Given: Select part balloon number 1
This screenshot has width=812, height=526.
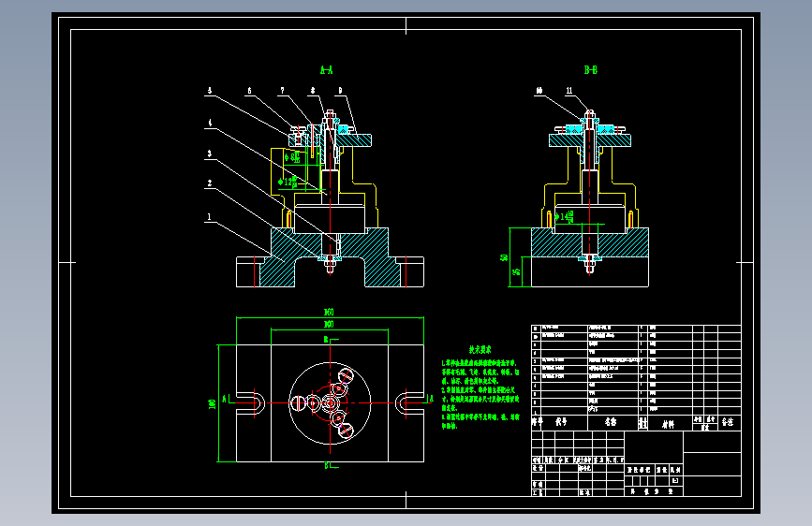Looking at the screenshot, I should pos(209,217).
